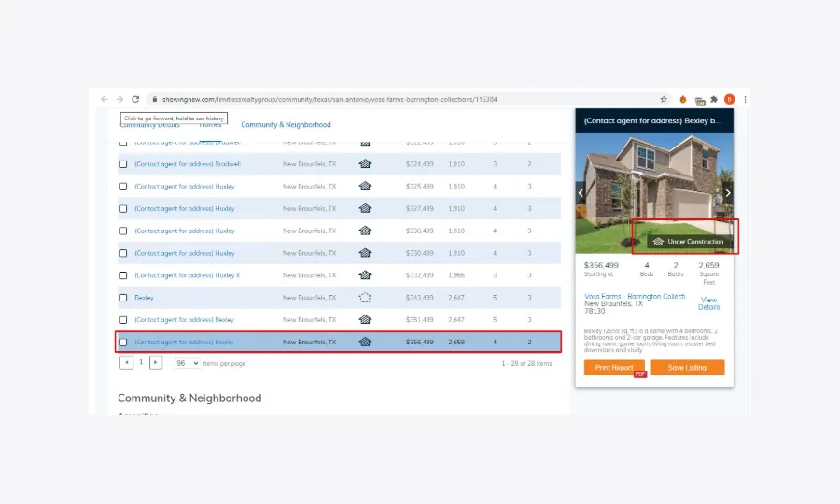This screenshot has height=504, width=840.
Task: Open the Bexley $351,499 listing link
Action: point(184,320)
